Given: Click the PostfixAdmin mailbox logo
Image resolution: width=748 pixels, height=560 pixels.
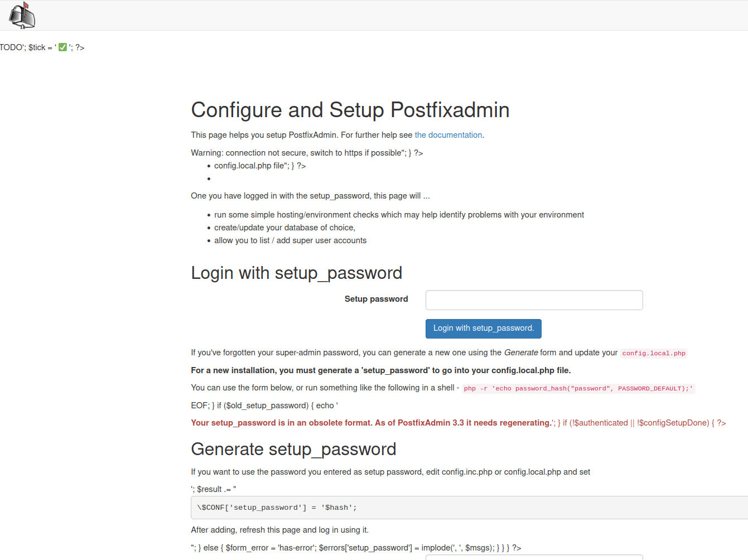Looking at the screenshot, I should pos(22,16).
